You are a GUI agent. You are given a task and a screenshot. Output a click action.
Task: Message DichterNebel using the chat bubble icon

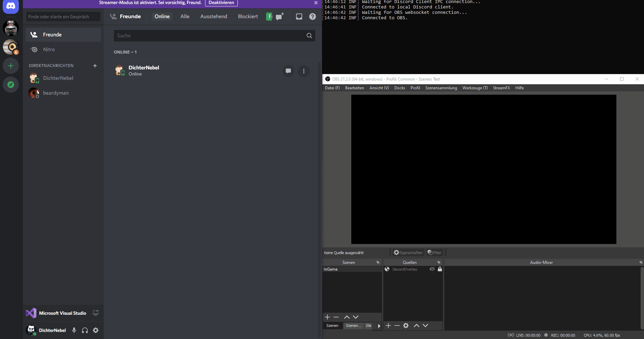[x=288, y=71]
